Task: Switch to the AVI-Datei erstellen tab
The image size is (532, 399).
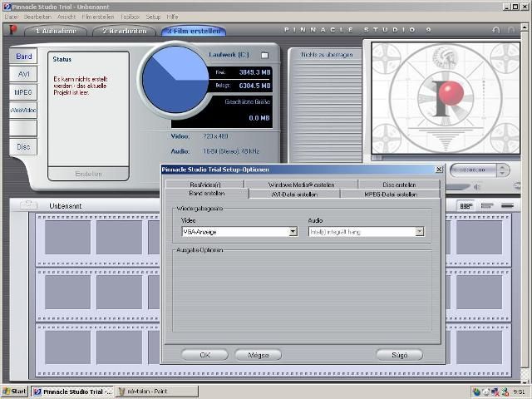Action: (294, 194)
